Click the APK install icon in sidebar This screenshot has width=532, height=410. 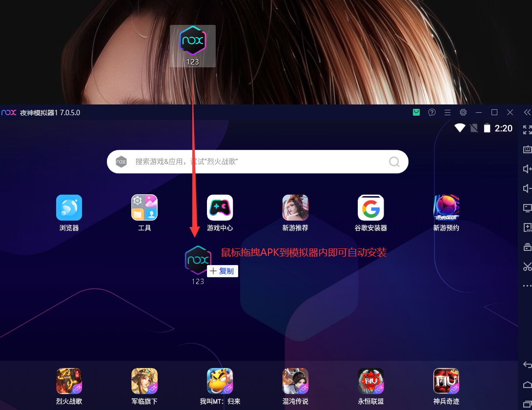pos(527,227)
